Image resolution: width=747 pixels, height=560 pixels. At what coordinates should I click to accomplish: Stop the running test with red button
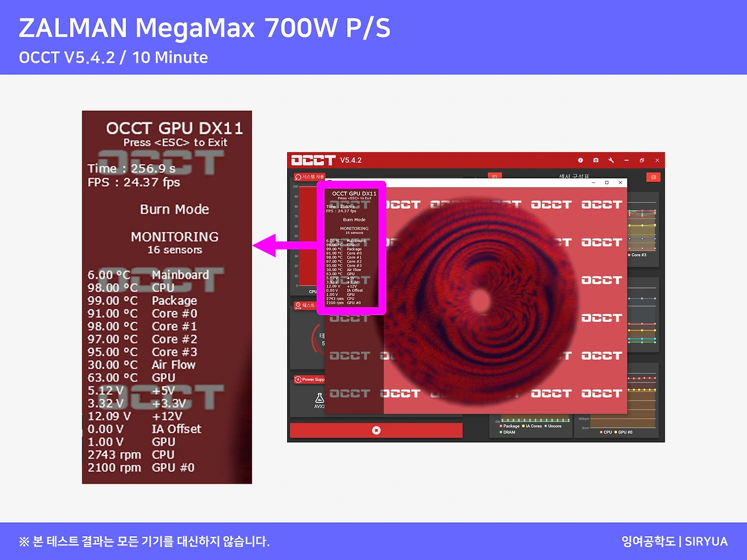(x=376, y=430)
